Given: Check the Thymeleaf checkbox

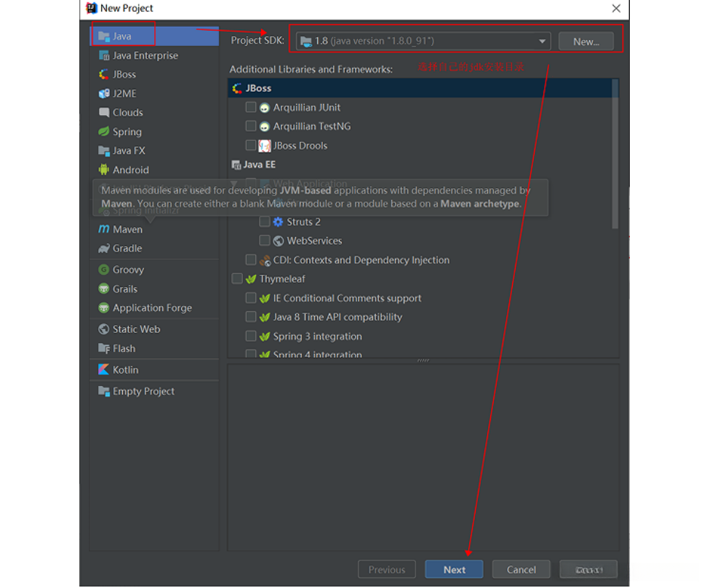Looking at the screenshot, I should [237, 278].
